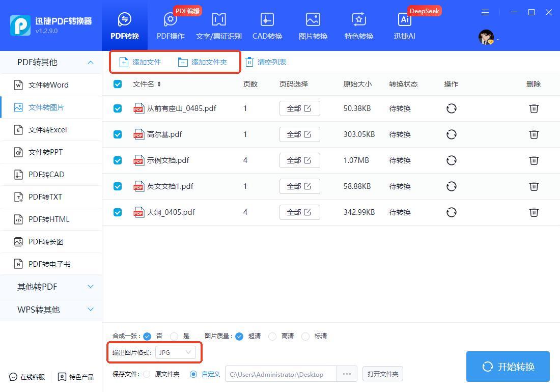Click the delete trash icon for 高尔基.pdf
Image resolution: width=560 pixels, height=392 pixels.
(x=534, y=134)
